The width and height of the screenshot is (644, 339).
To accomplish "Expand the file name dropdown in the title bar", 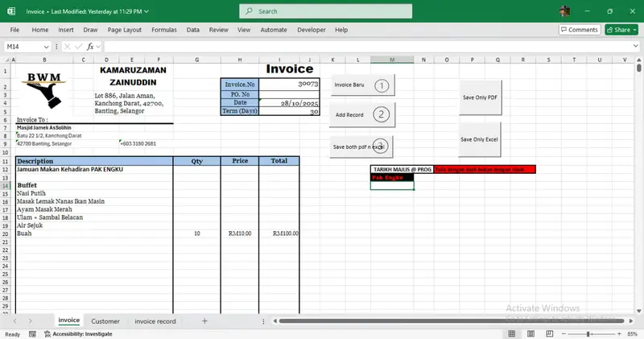I will 147,11.
